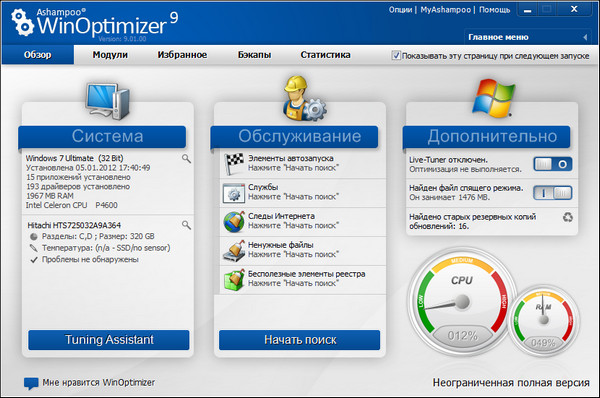Screen dimensions: 600x398
Task: Click the Intel Celeron CPU P4600 line
Action: (72, 205)
